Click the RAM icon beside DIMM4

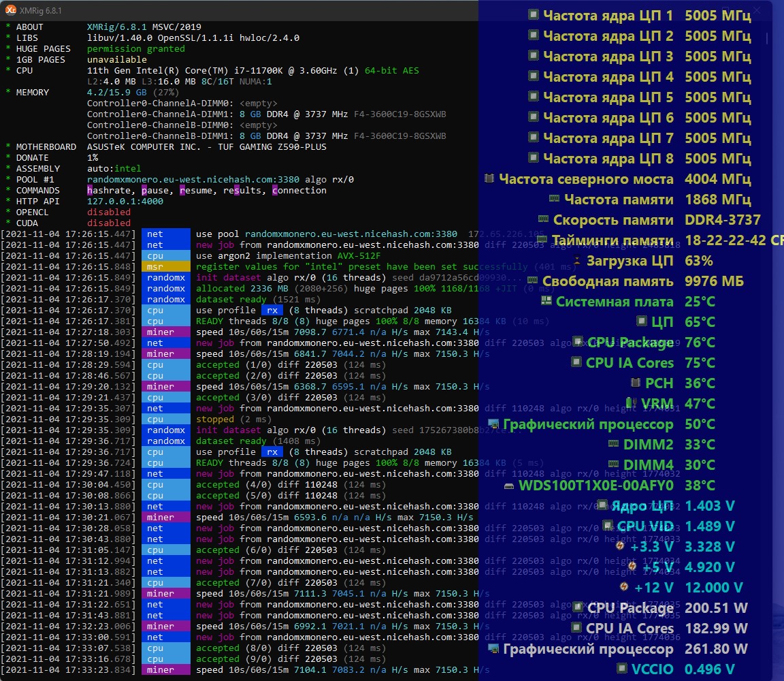[613, 463]
